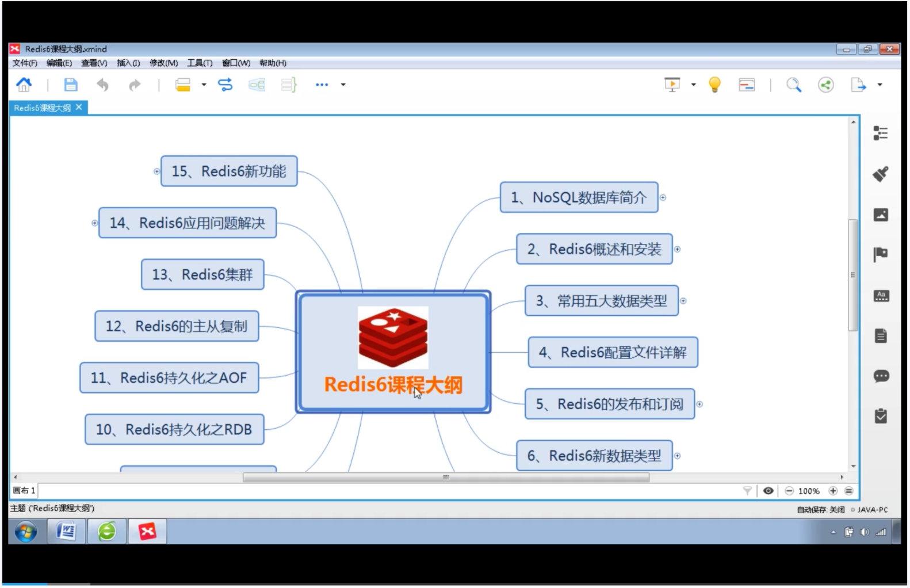Undo the last action
Screen dimensions: 910x588
tap(102, 85)
